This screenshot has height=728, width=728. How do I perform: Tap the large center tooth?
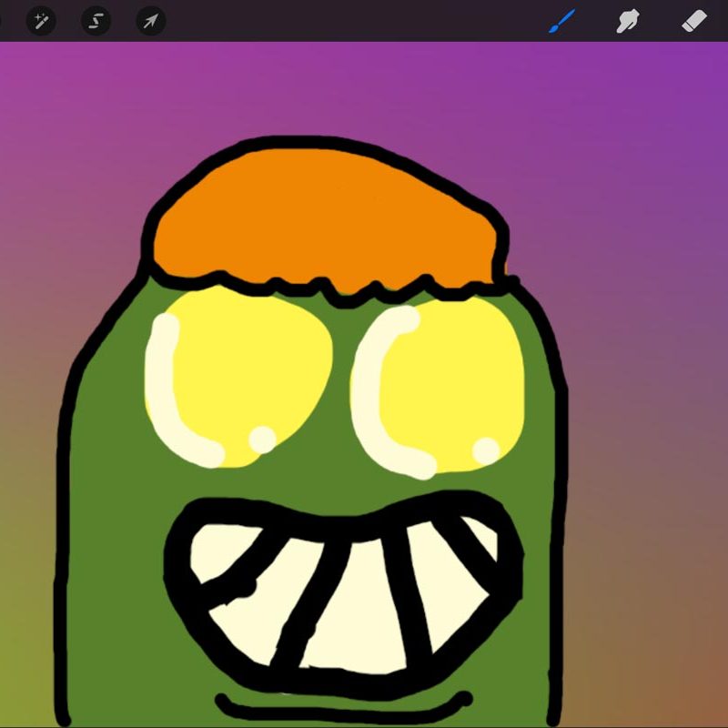pos(355,610)
